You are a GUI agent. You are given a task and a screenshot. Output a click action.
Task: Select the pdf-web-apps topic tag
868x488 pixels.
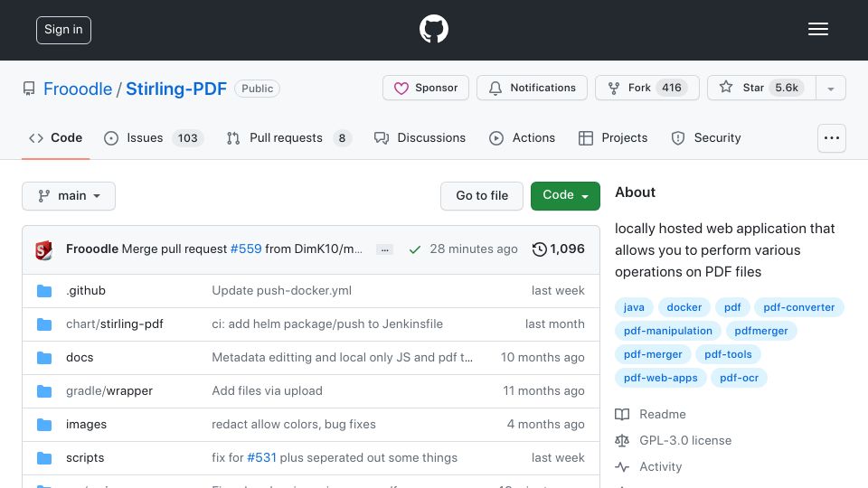[660, 378]
